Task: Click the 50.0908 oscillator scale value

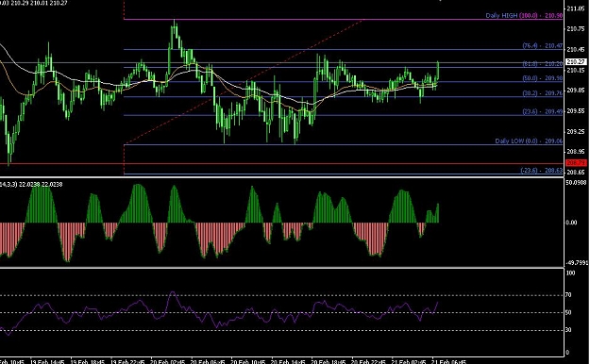Action: [x=577, y=183]
